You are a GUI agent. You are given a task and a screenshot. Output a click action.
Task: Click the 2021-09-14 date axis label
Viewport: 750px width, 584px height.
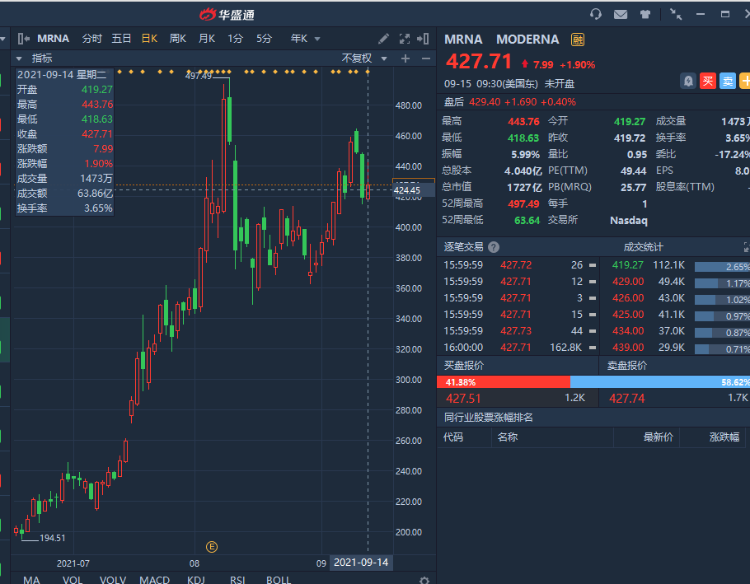click(x=361, y=562)
